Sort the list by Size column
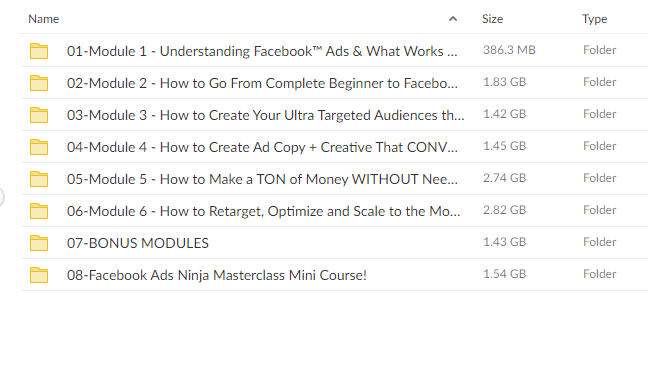 (x=492, y=19)
